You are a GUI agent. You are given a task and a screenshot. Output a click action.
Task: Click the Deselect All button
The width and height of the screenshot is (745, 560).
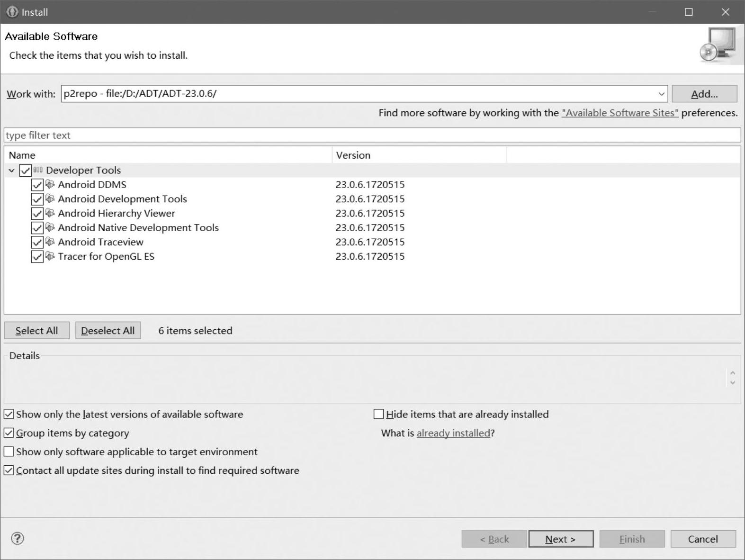tap(108, 330)
